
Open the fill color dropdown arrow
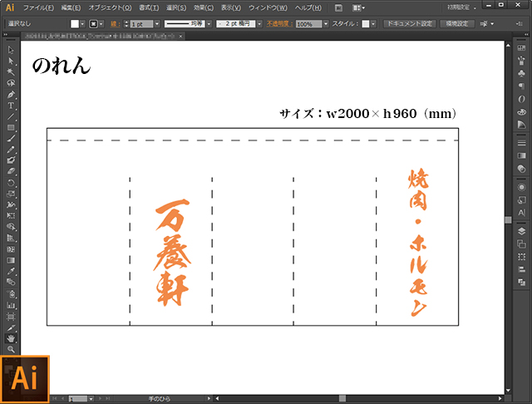(x=82, y=24)
